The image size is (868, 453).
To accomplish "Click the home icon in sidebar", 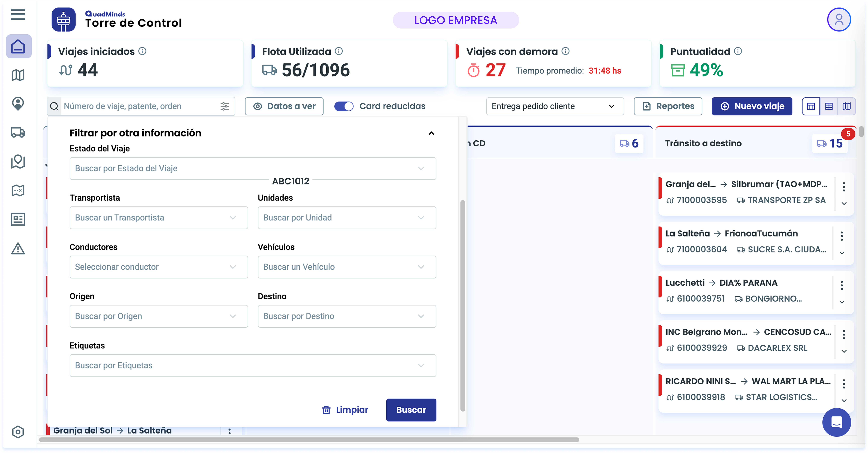I will click(x=18, y=46).
